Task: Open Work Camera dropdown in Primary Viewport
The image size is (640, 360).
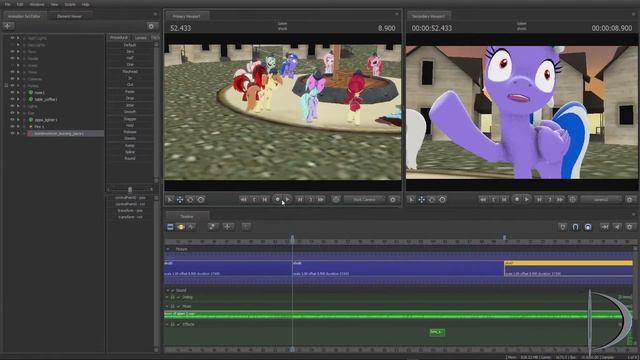Action: [x=364, y=200]
